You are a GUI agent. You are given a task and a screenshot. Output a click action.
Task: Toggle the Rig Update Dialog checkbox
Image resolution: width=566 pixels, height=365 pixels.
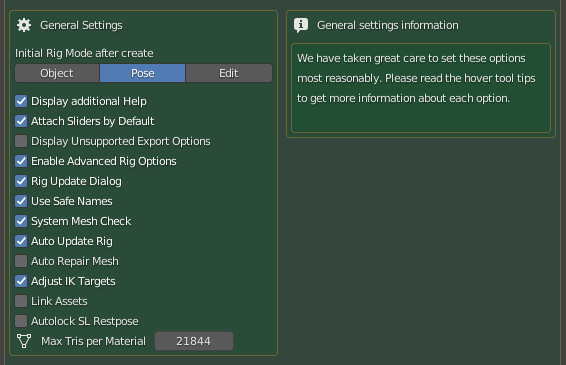(x=21, y=181)
